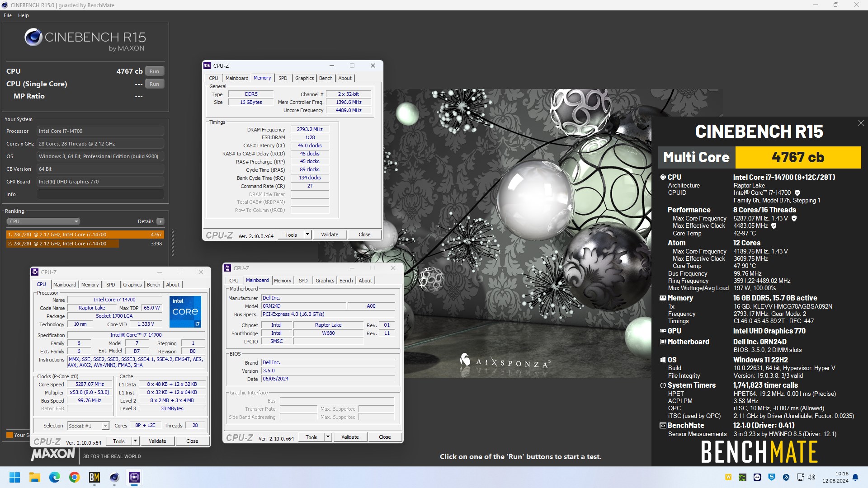Click the Multi Core 4767 cb score banner

pos(759,157)
